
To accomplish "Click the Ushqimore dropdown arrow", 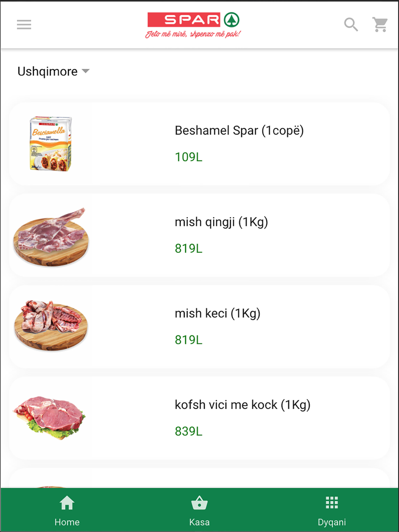I will coord(85,71).
